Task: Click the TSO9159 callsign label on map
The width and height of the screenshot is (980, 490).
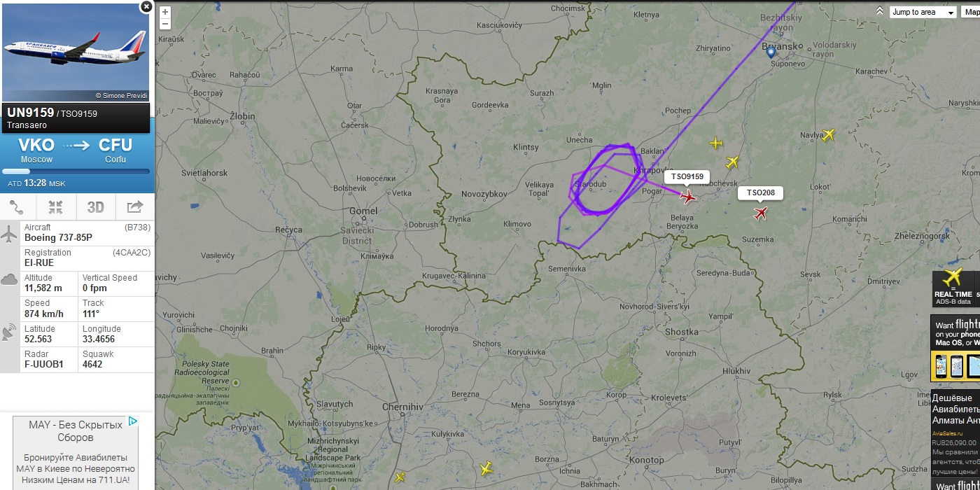Action: pyautogui.click(x=687, y=176)
